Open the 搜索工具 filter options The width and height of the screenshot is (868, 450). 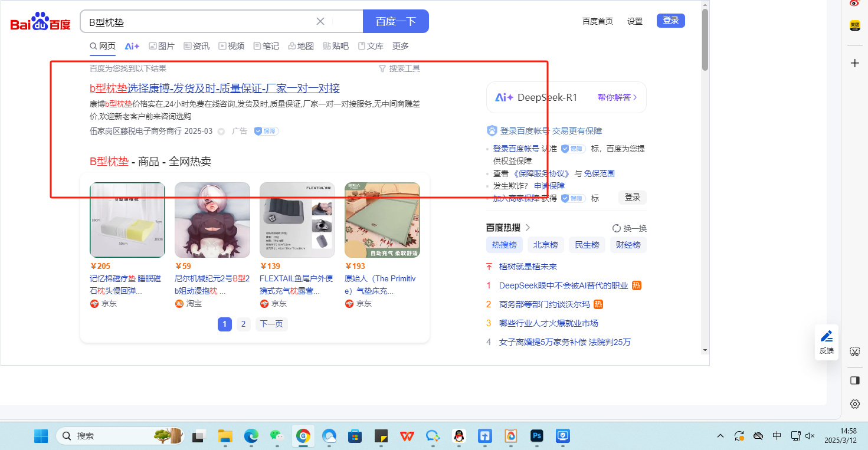(x=399, y=68)
